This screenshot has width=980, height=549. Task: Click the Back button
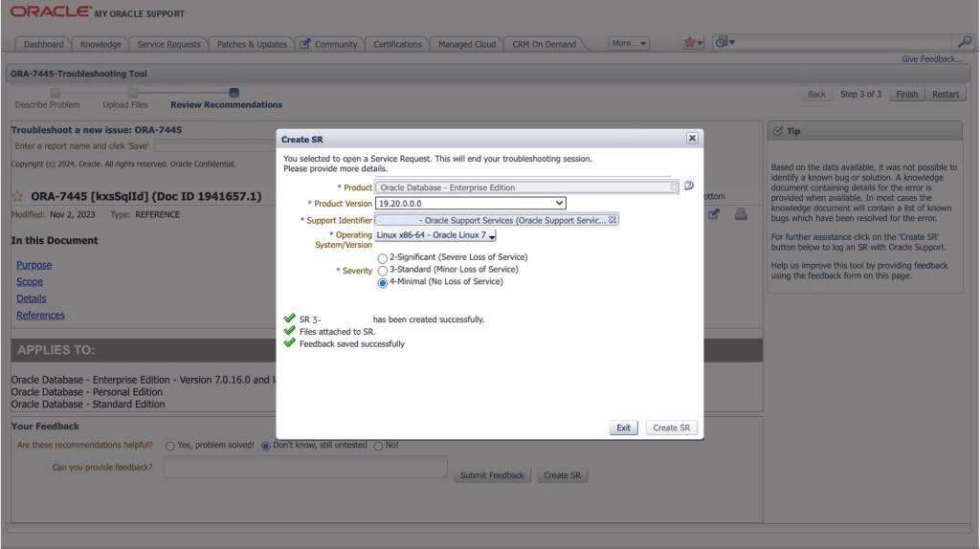click(x=816, y=95)
